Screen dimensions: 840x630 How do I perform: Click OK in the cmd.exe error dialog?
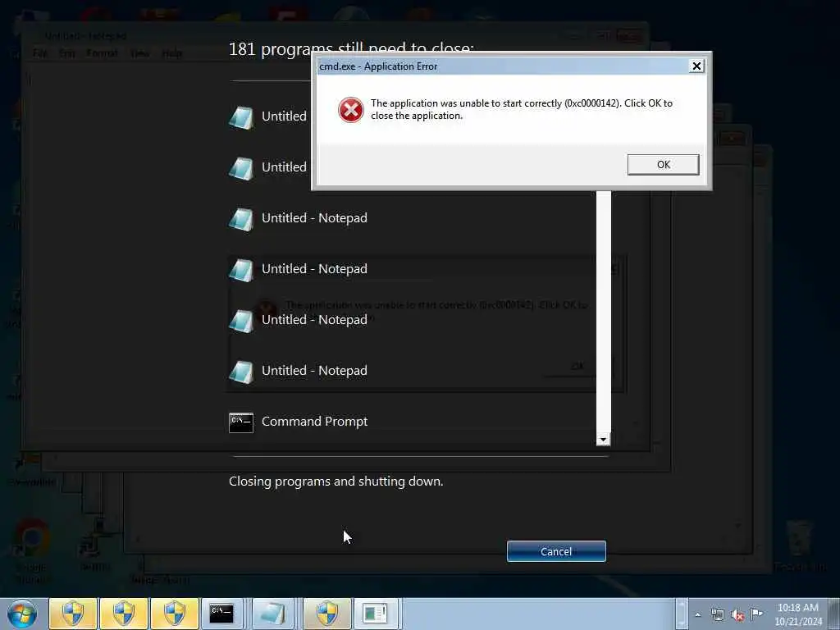pos(663,164)
